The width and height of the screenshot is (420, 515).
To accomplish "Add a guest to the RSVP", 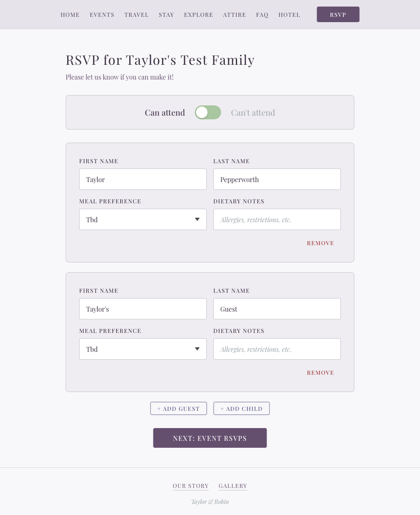I will 178,408.
